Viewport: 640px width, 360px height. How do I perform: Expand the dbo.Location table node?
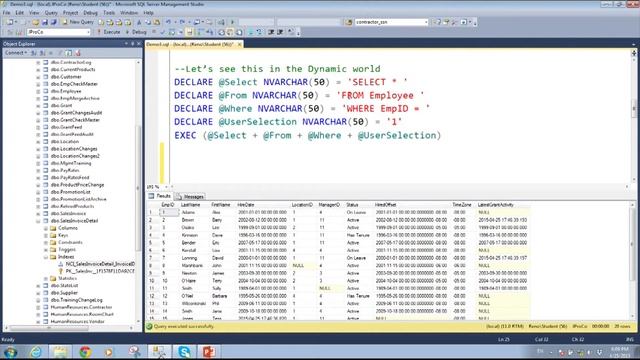[x=38, y=142]
